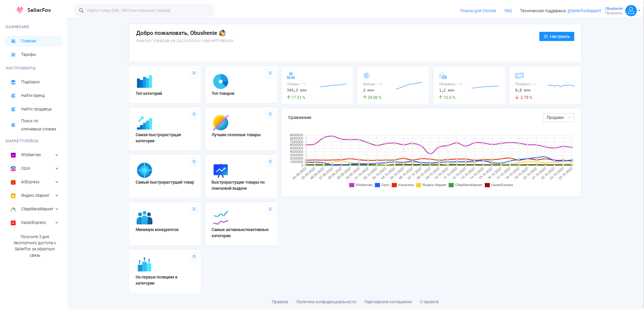
Task: Click the user avatar icon
Action: pos(631,11)
